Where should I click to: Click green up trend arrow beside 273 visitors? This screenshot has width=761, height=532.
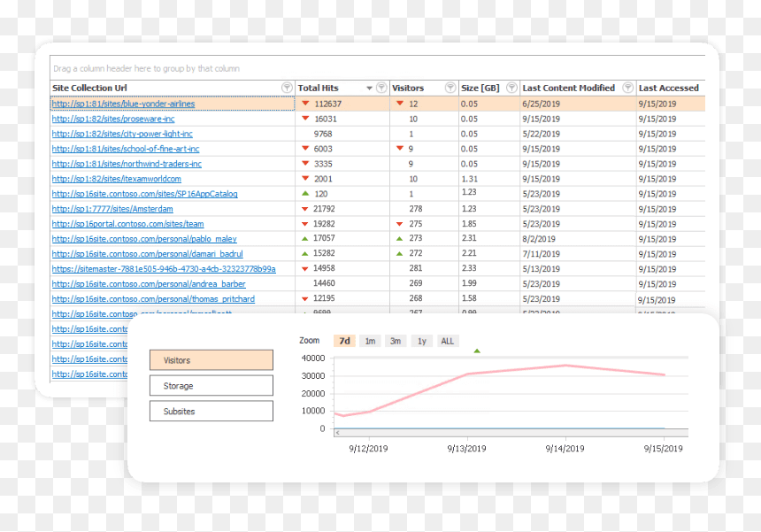pos(399,239)
